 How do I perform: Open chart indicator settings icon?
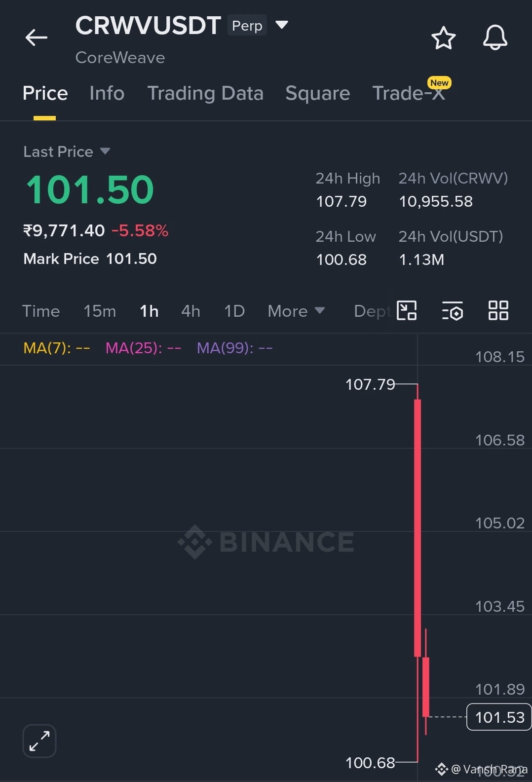[452, 311]
